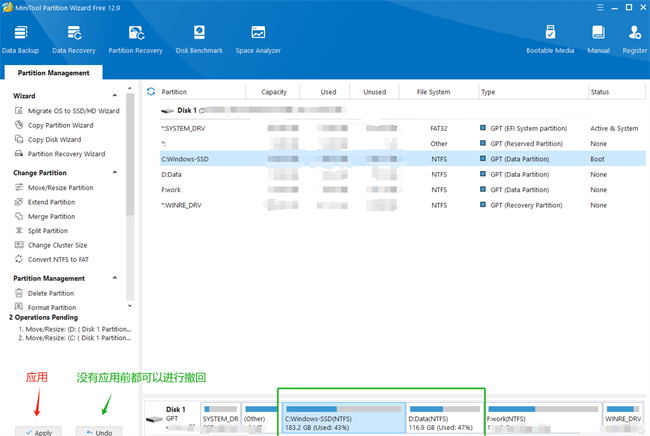
Task: Open the Space Analyzer tool
Action: 258,38
